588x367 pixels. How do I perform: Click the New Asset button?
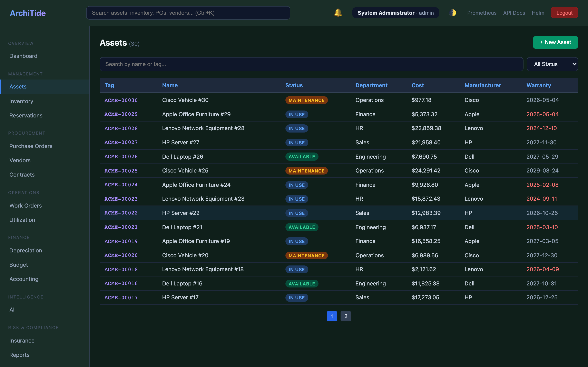pos(555,42)
